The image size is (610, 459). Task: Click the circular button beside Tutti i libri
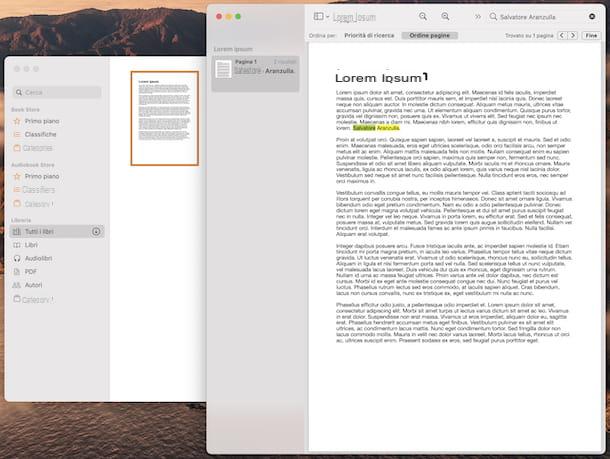[x=96, y=232]
